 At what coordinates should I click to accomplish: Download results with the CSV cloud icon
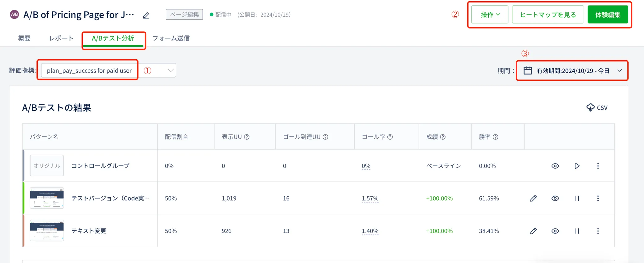click(x=597, y=107)
